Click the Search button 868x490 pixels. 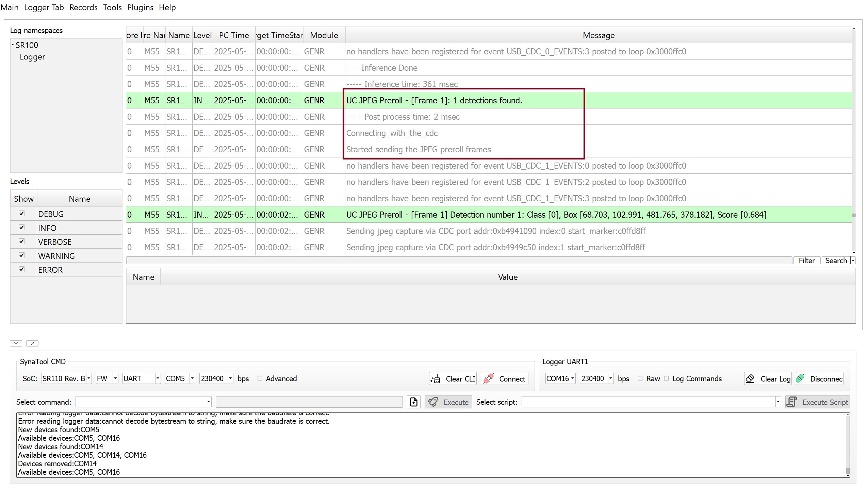(x=835, y=260)
